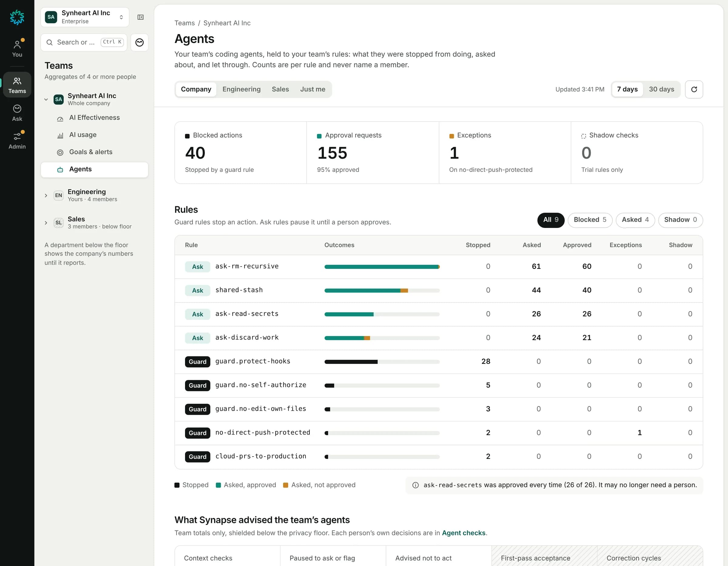Screen dimensions: 728x566
Task: Sort by the Stopped column header
Action: click(478, 245)
